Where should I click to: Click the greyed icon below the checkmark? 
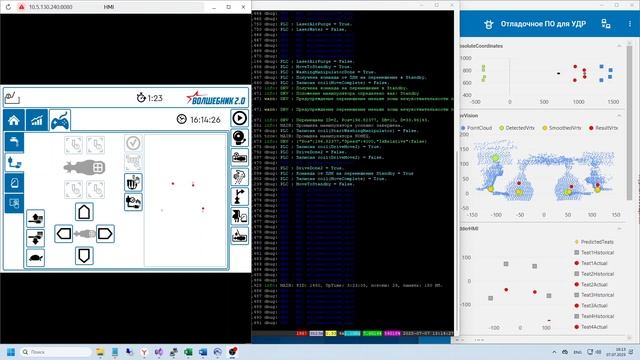[133, 162]
